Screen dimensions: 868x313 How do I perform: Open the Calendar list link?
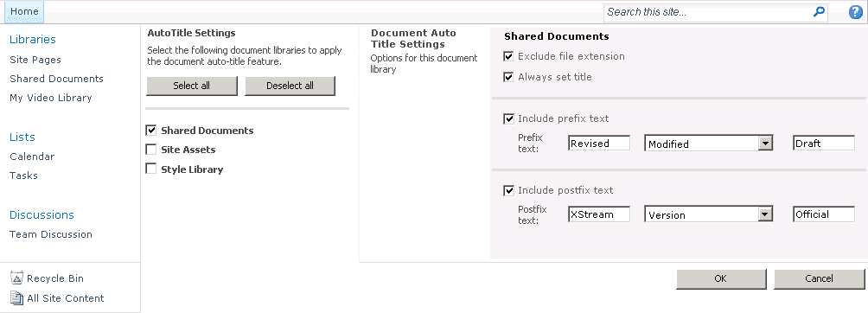point(32,156)
